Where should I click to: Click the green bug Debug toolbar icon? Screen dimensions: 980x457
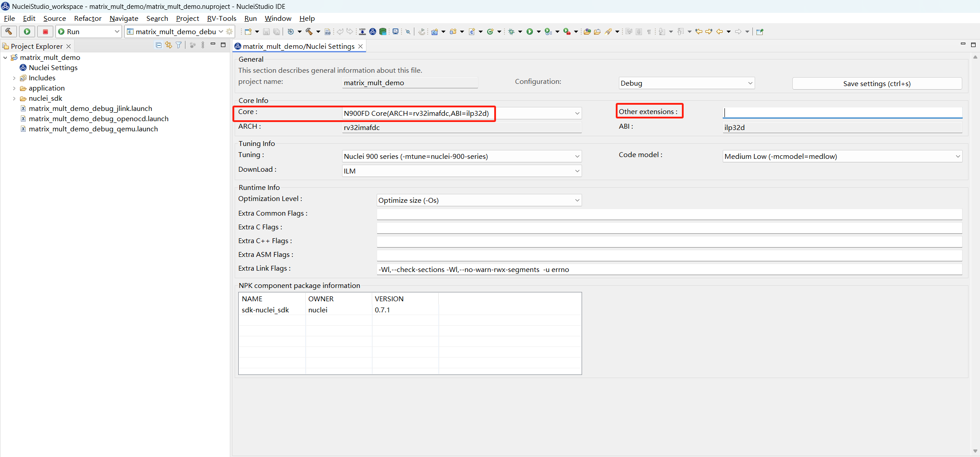(511, 32)
